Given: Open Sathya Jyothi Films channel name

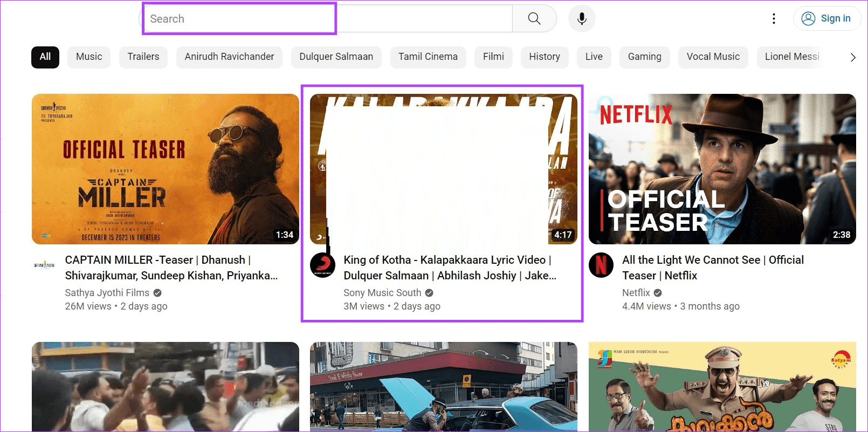Looking at the screenshot, I should pyautogui.click(x=107, y=293).
